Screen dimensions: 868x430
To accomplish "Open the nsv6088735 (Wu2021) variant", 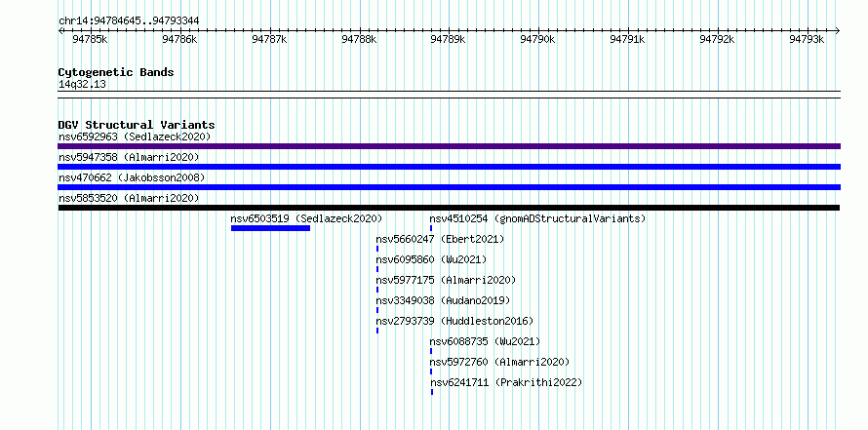I will pos(485,341).
